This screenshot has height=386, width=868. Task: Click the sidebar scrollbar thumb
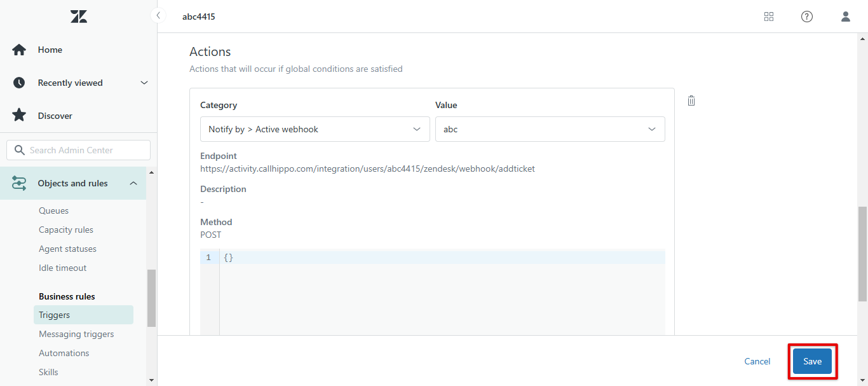click(151, 298)
